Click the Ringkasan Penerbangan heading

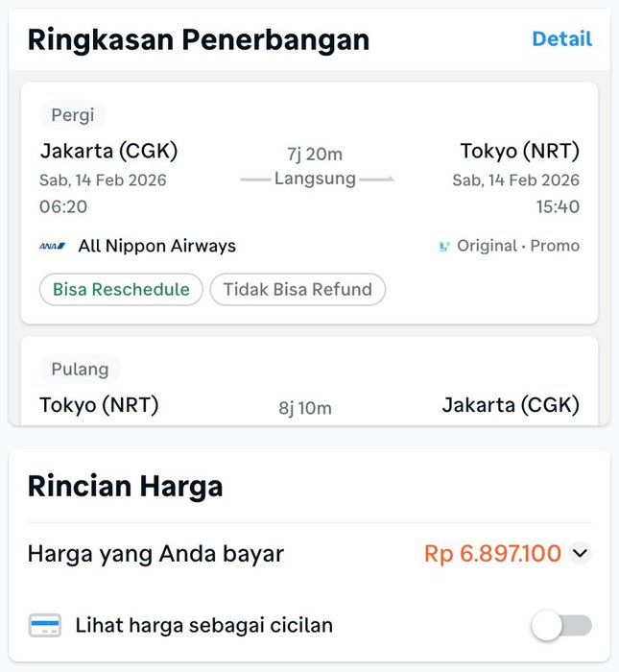(x=199, y=40)
